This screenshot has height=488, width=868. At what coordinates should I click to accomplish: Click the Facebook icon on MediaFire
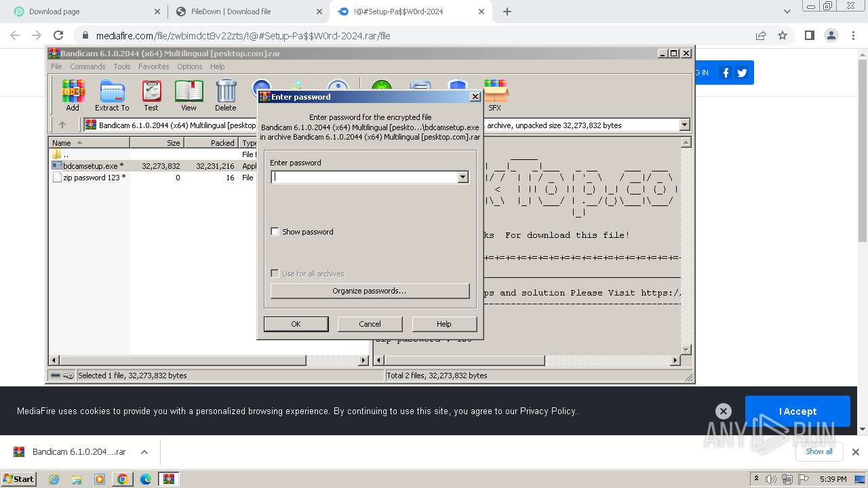tap(726, 73)
